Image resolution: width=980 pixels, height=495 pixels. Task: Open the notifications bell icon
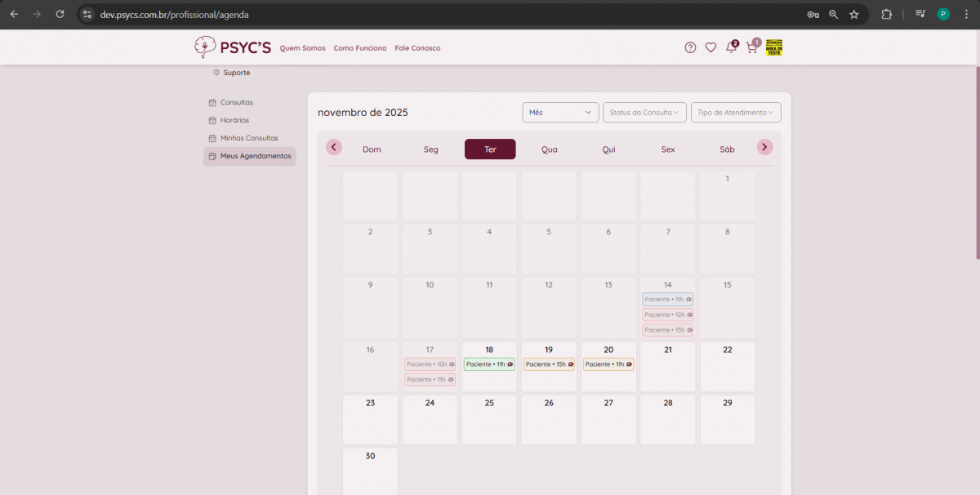click(731, 47)
